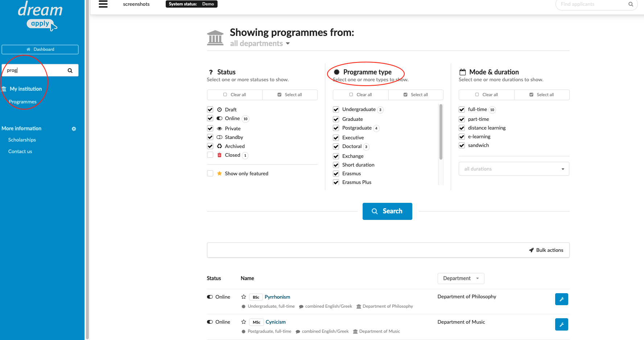Click the Private eye icon
The height and width of the screenshot is (340, 644).
tap(219, 128)
